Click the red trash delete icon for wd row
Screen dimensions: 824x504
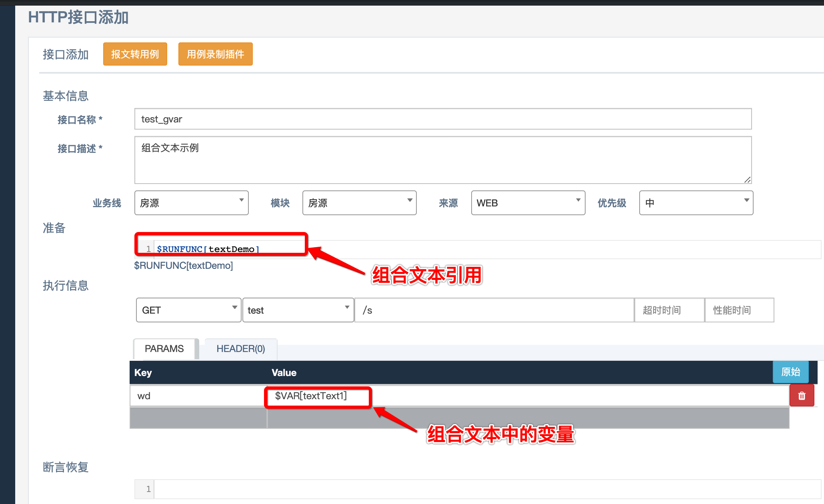click(x=802, y=396)
